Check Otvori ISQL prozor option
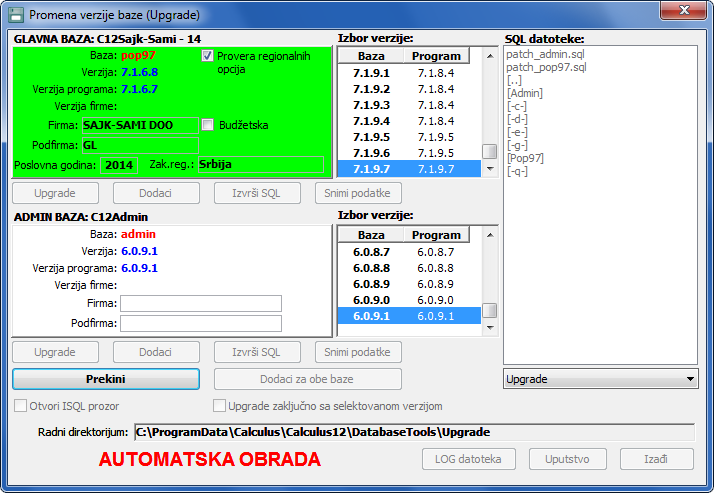The width and height of the screenshot is (714, 493). pyautogui.click(x=21, y=406)
